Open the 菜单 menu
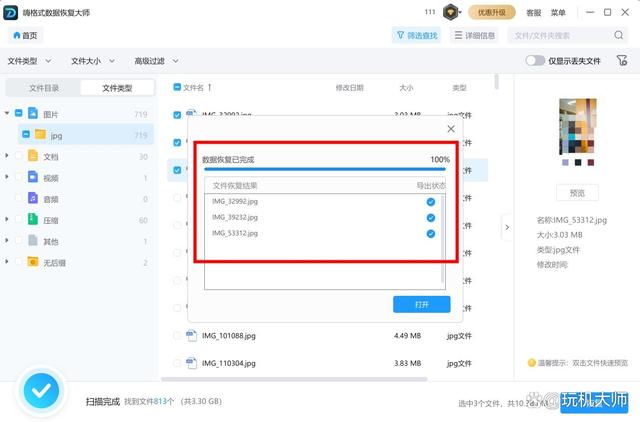This screenshot has height=422, width=640. [x=558, y=13]
